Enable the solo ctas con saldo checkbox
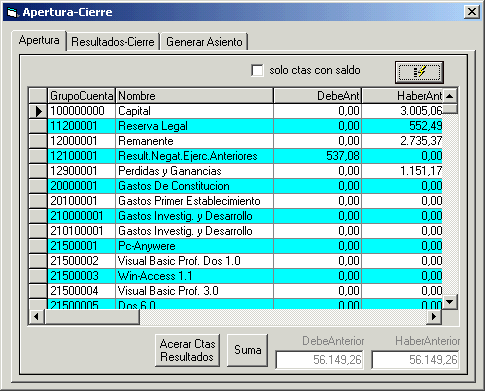 click(257, 71)
